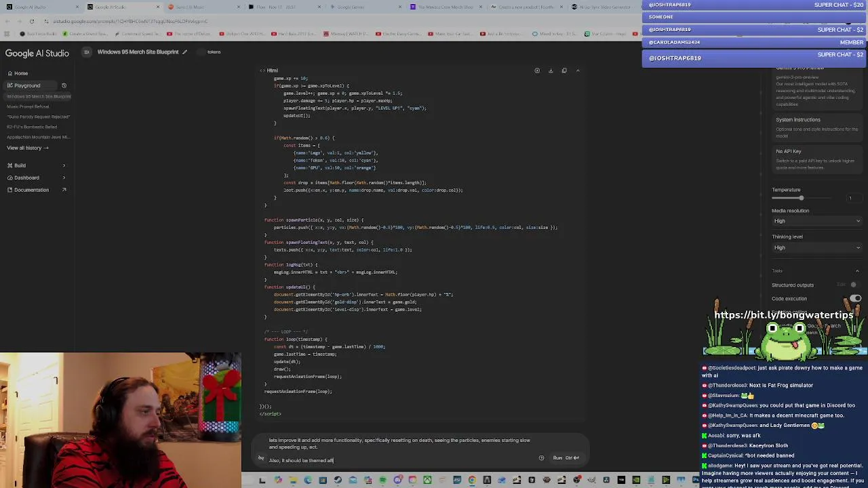
Task: Open System Instructions card
Action: (816, 127)
